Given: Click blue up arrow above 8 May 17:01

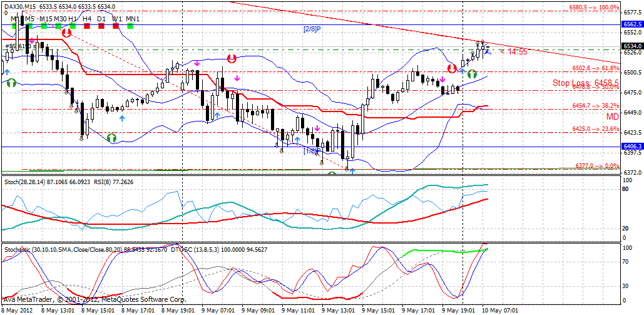Looking at the screenshot, I should click(x=121, y=118).
